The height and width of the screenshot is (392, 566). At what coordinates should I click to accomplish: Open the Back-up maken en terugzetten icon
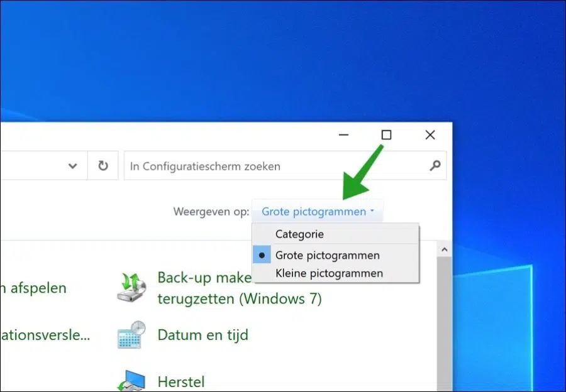(131, 288)
